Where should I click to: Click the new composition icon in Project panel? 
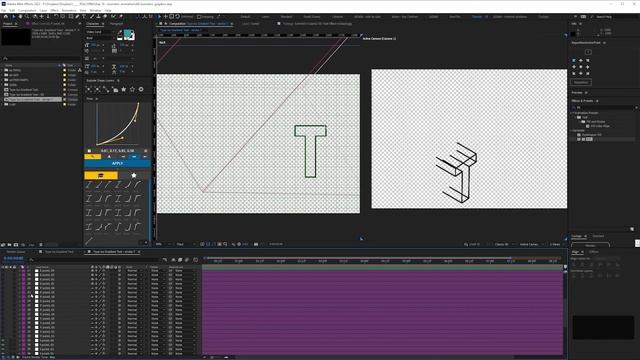(x=16, y=245)
